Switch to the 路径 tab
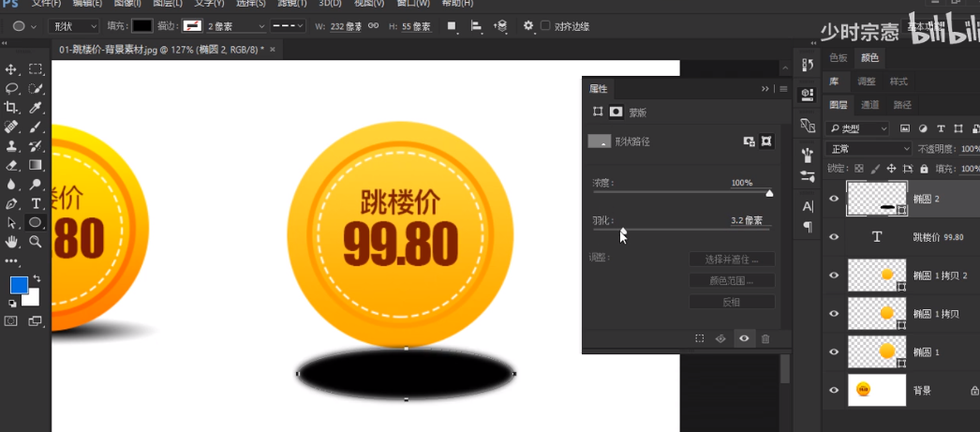The height and width of the screenshot is (432, 980). click(902, 105)
